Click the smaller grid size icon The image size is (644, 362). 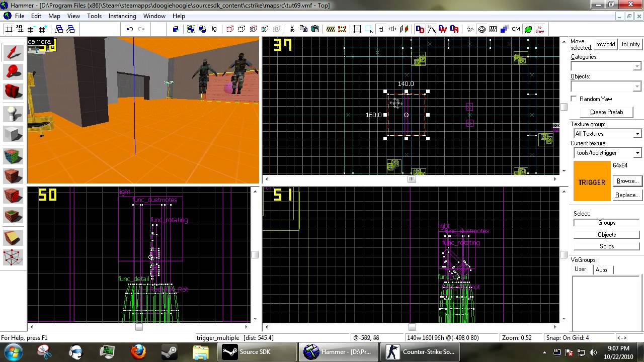coord(32,29)
